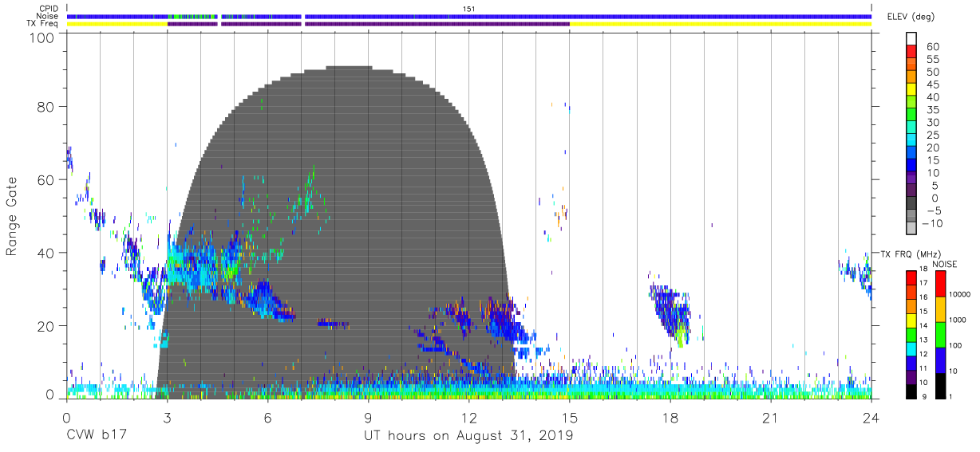Pick the red top segment of TX FRQ colorbar

911,277
